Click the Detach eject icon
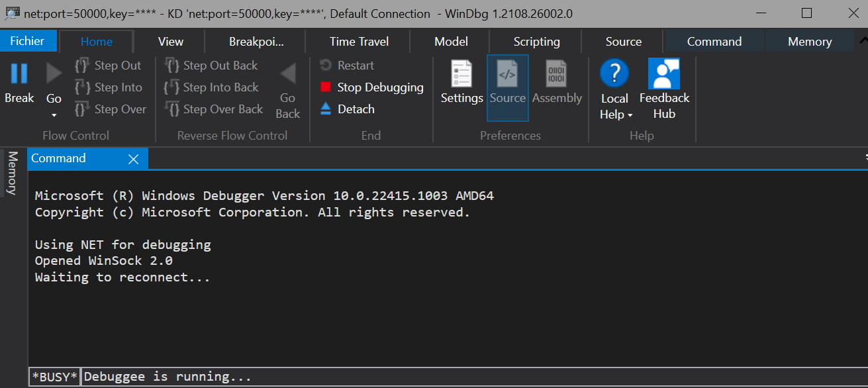 click(326, 109)
